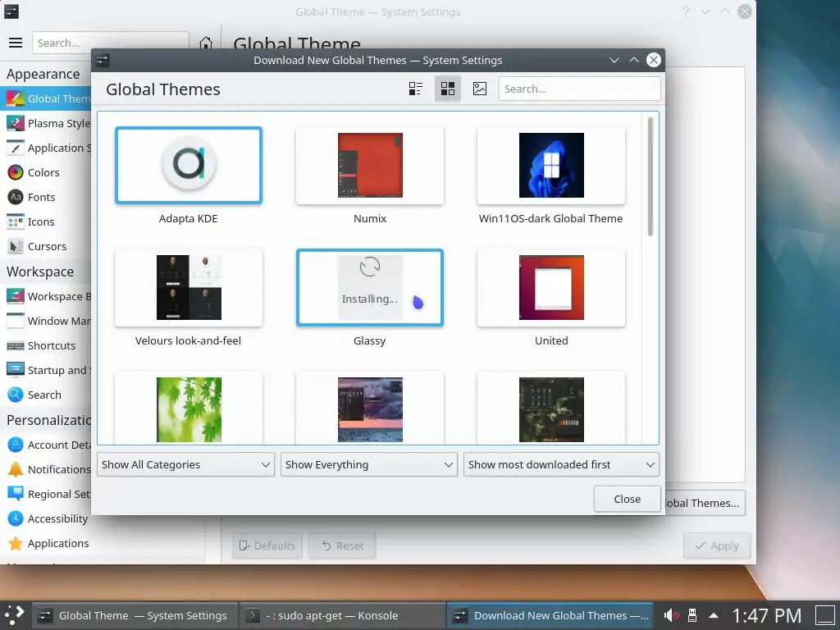
Task: Open the Window Management sidebar entry
Action: click(46, 321)
